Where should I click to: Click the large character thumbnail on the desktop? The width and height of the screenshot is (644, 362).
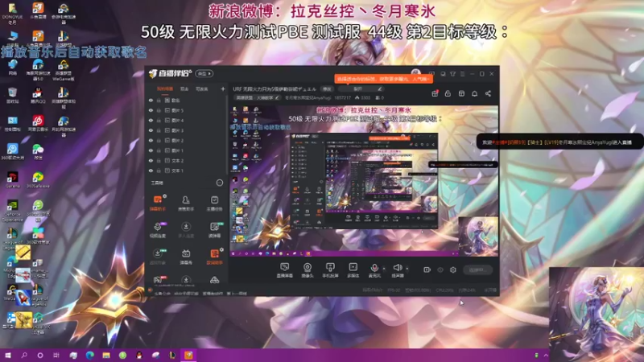[x=597, y=315]
